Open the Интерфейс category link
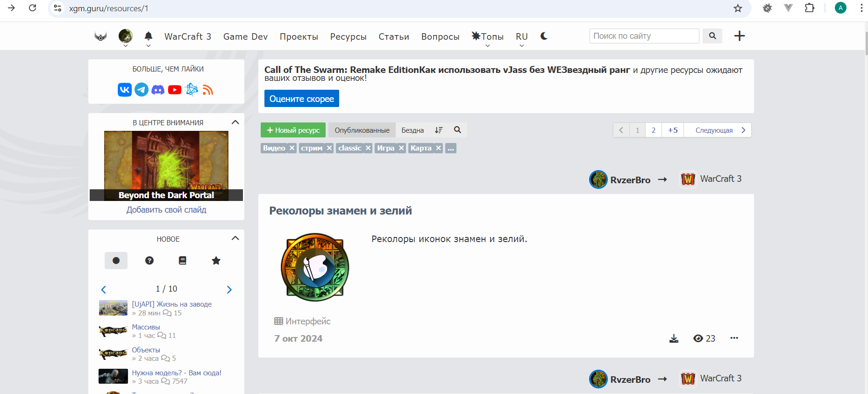 coord(302,321)
